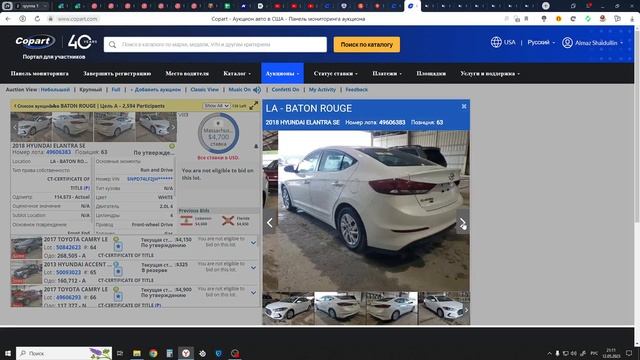Click the Windows taskbar search box
Image resolution: width=640 pixels, height=360 pixels.
[x=64, y=353]
